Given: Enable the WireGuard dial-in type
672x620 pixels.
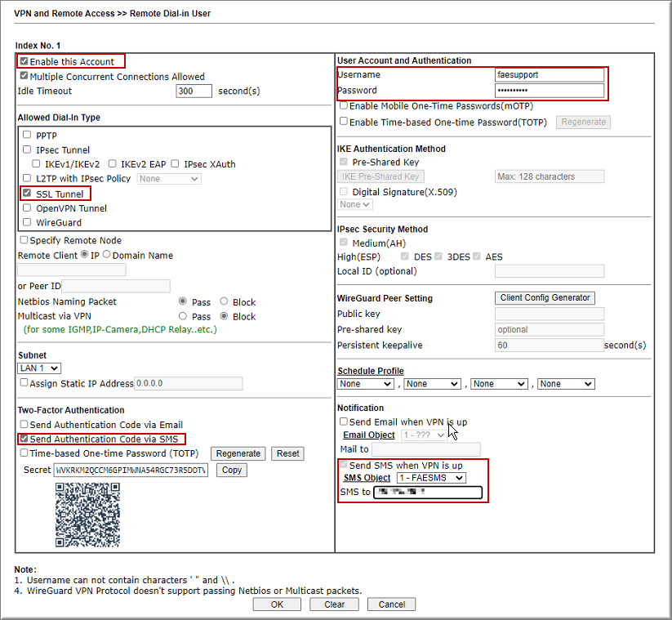Looking at the screenshot, I should (x=27, y=221).
